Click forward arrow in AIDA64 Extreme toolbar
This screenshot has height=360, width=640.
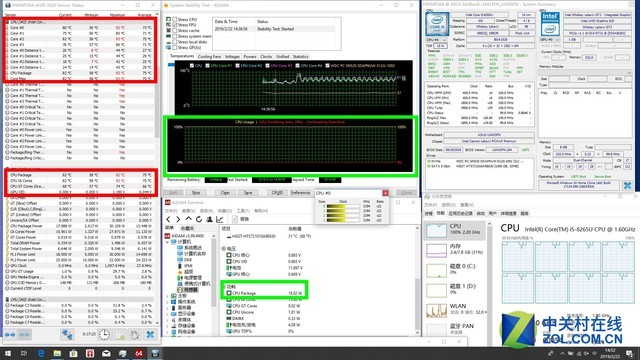point(178,219)
